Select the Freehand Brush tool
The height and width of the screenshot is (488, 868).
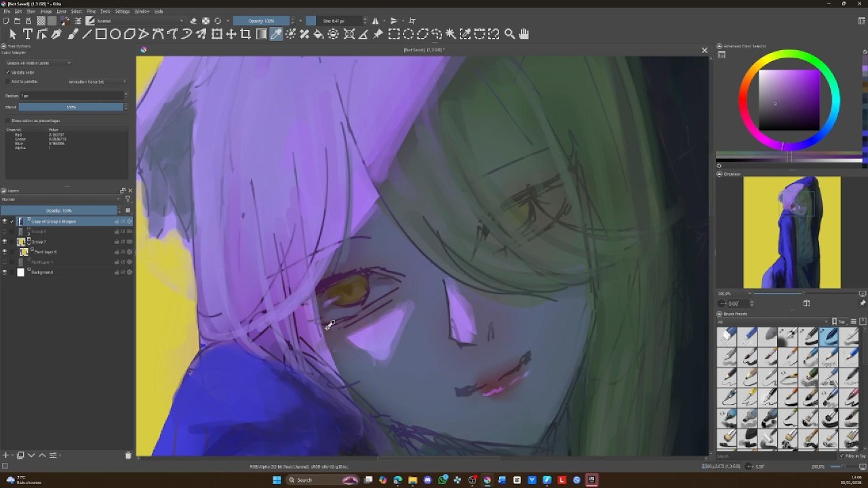pos(71,34)
